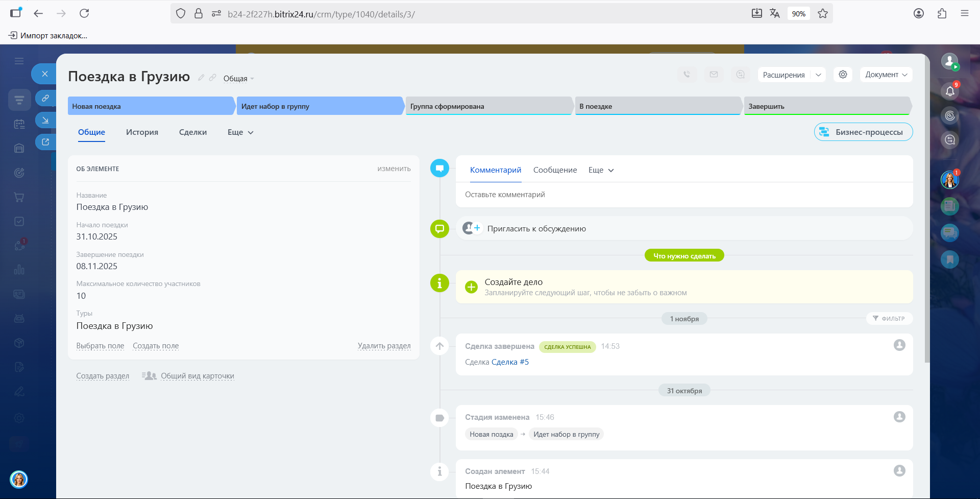Switch to the Сообщение tab
This screenshot has width=980, height=499.
tap(555, 170)
